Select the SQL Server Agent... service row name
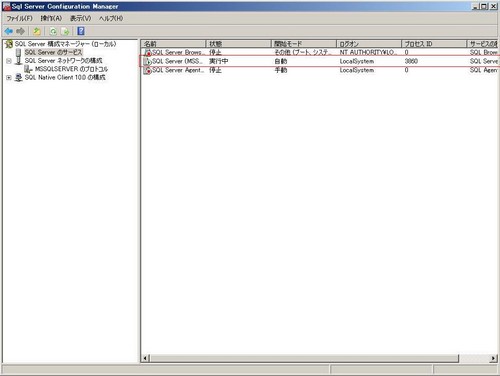Image resolution: width=500 pixels, height=376 pixels. tap(178, 70)
